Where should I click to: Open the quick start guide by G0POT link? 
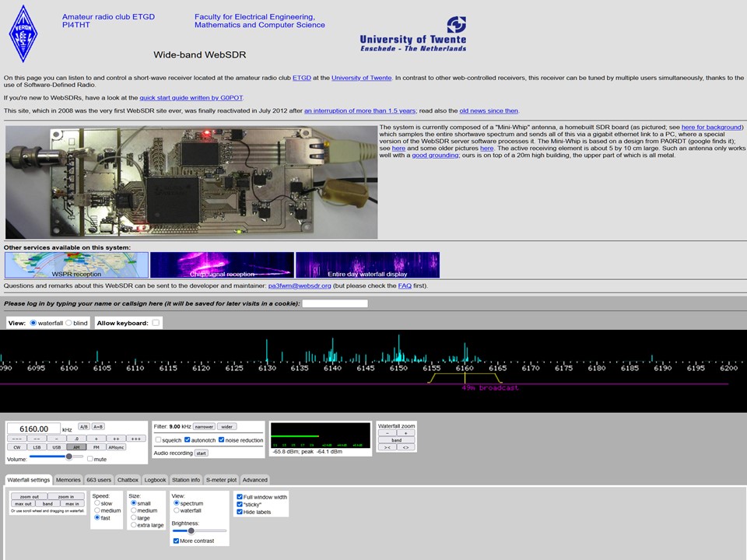pos(191,98)
